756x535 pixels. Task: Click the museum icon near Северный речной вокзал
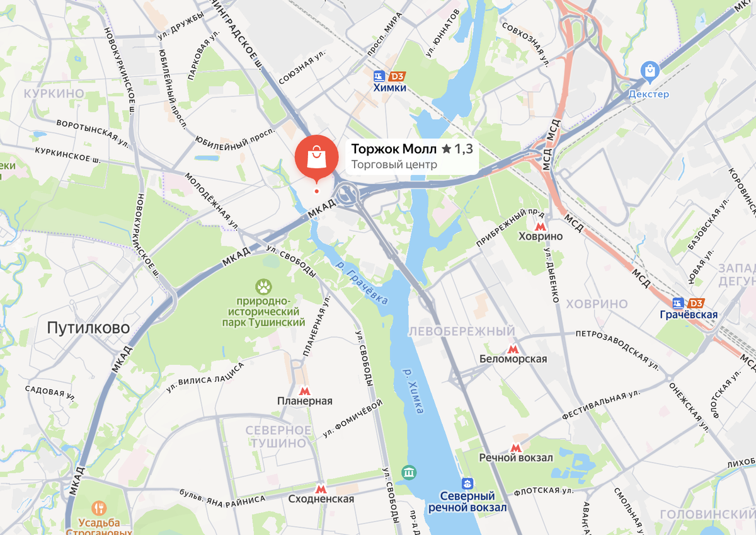coord(409,471)
